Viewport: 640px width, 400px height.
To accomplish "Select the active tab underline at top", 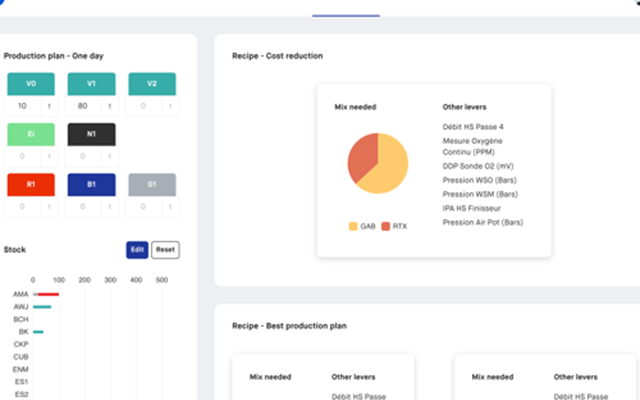I will [346, 16].
